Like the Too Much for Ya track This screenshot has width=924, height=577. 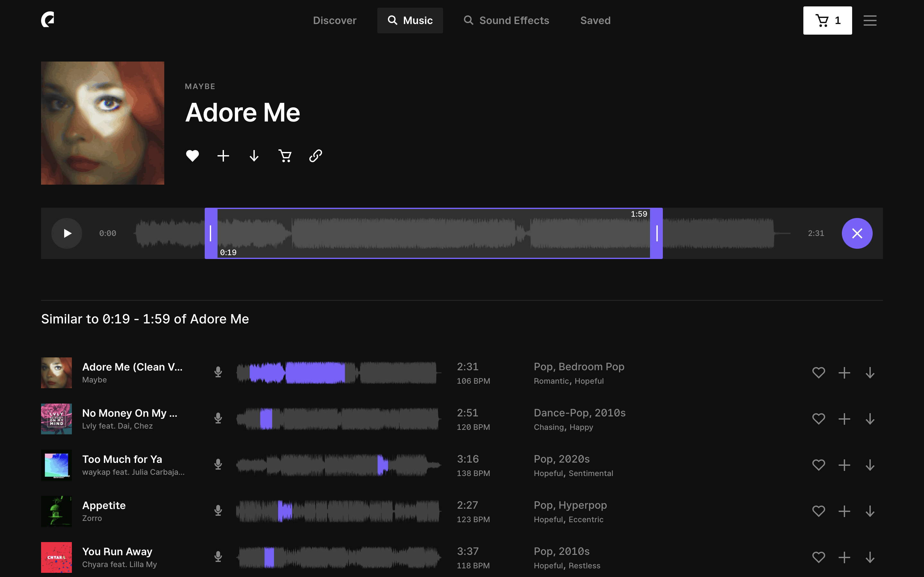pyautogui.click(x=818, y=465)
